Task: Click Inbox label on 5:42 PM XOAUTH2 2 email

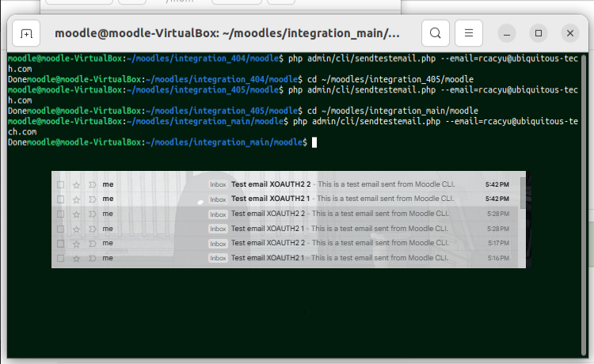Action: coord(219,184)
